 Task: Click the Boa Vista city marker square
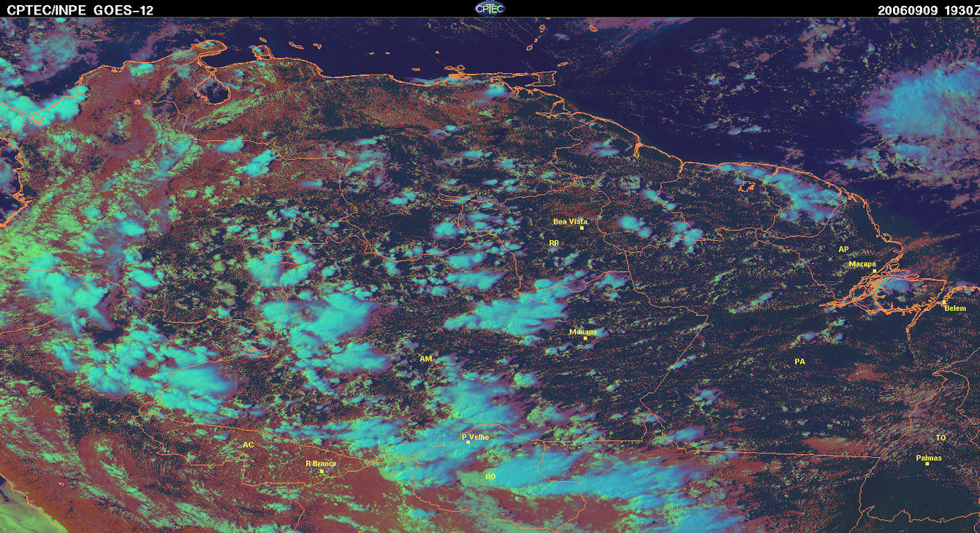click(x=582, y=228)
